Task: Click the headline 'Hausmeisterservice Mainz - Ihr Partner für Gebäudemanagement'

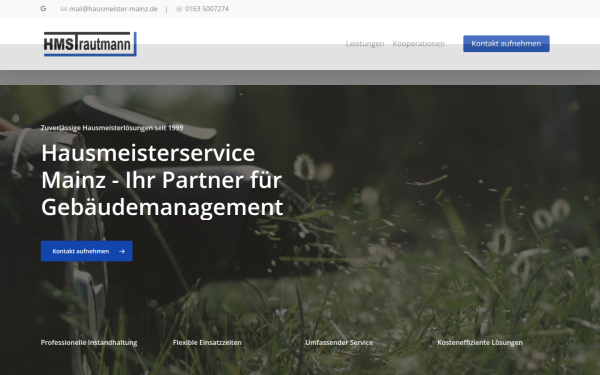Action: tap(162, 180)
